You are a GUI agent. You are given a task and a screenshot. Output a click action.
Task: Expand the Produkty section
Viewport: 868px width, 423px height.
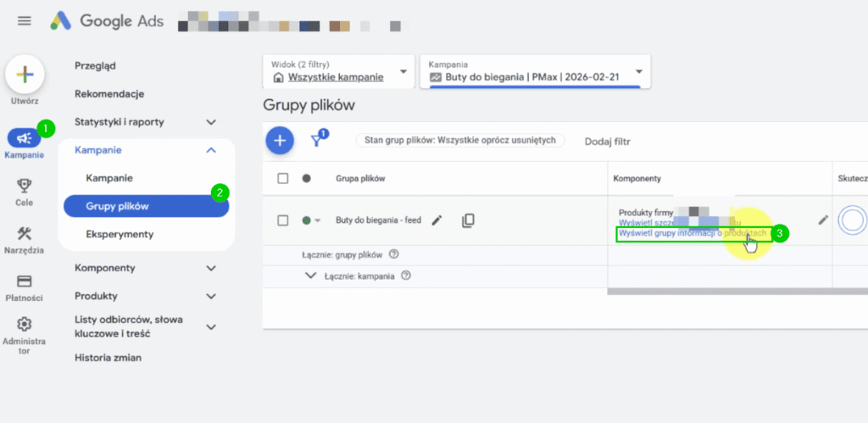point(210,296)
